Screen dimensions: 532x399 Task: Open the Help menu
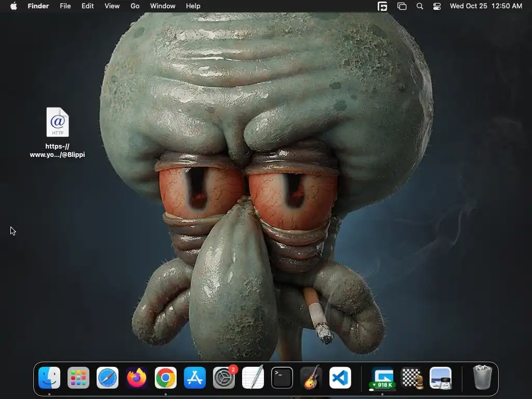[x=193, y=6]
